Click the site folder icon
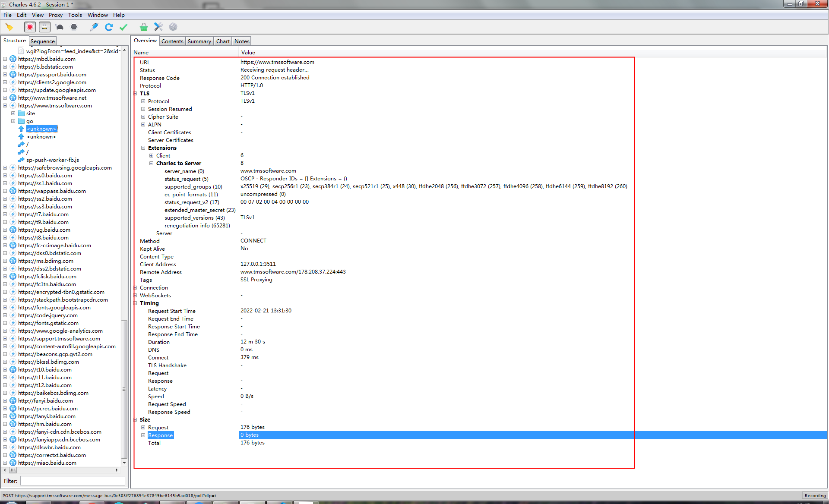This screenshot has height=504, width=829. tap(21, 113)
